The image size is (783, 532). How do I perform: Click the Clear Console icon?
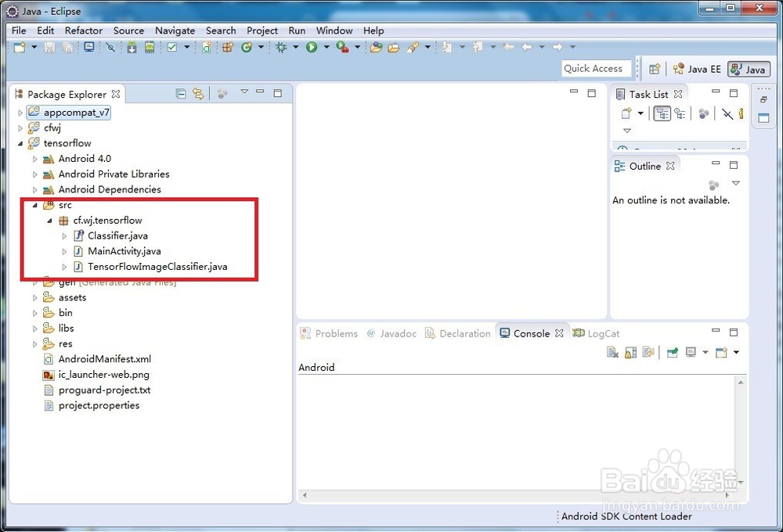click(613, 352)
